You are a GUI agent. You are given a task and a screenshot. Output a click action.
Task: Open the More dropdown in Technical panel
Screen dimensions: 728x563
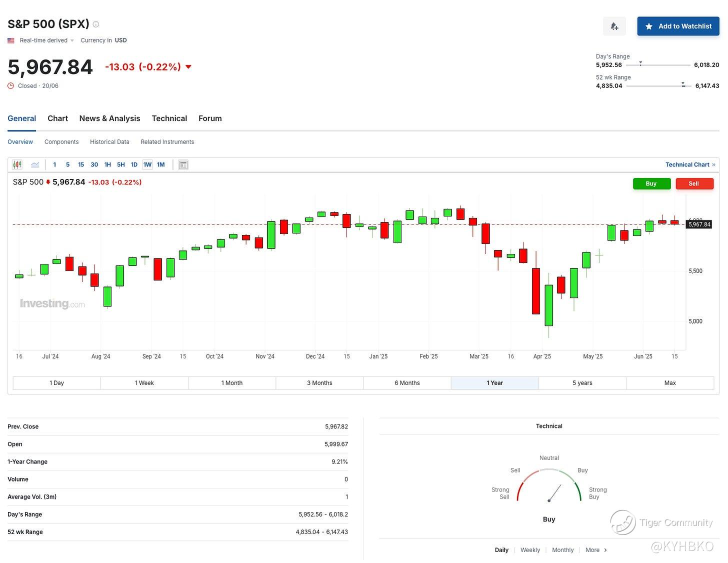(x=596, y=550)
